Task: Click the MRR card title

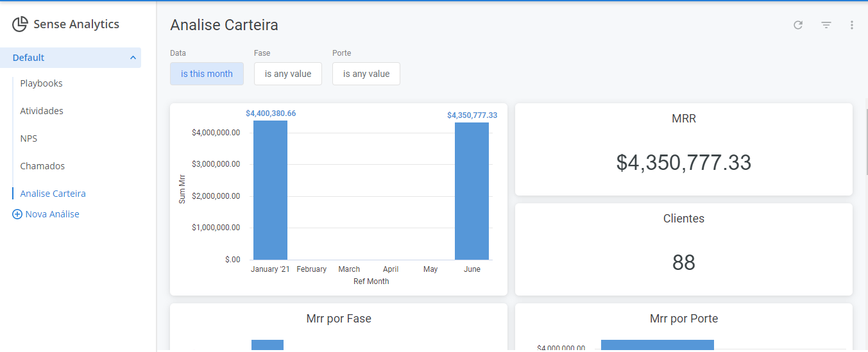Action: pyautogui.click(x=684, y=119)
